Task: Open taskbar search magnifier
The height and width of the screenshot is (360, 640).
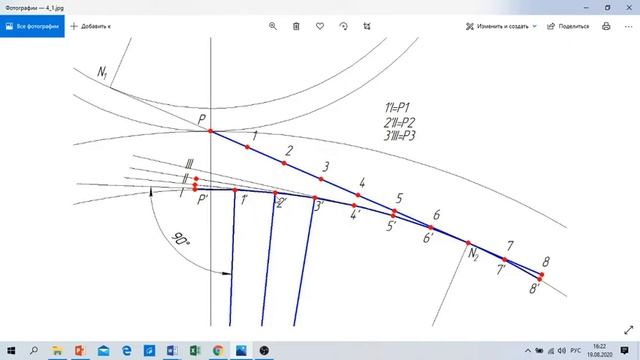Action: tap(34, 351)
